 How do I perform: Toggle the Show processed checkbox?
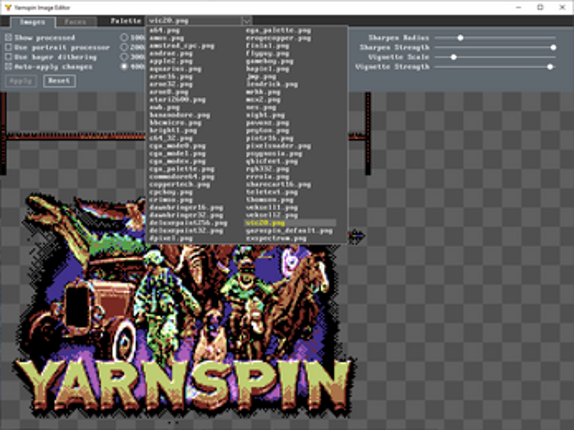(x=9, y=38)
